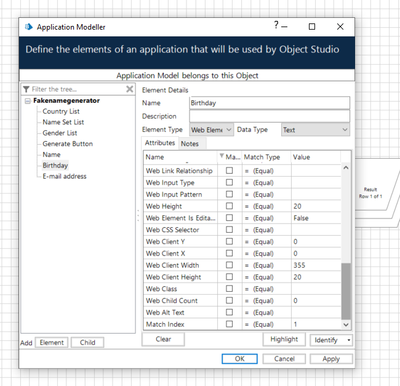Select Gender List in the tree
This screenshot has width=400, height=386.
pos(60,133)
